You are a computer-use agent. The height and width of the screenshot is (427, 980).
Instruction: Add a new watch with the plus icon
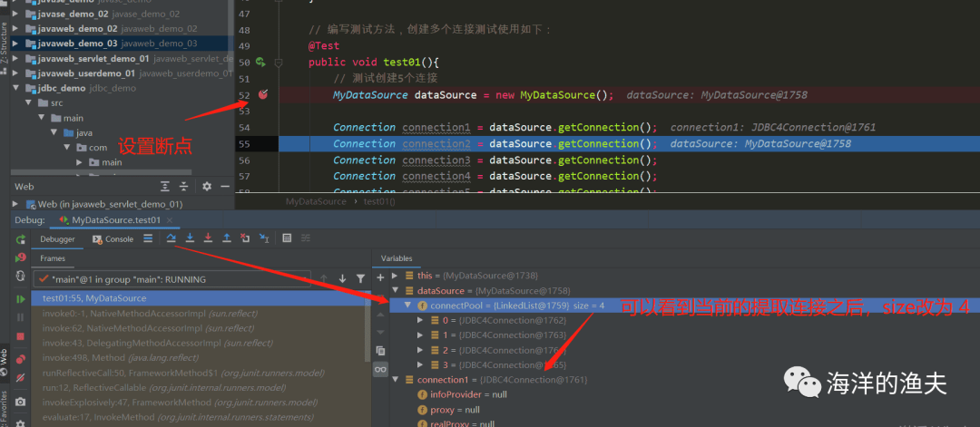[380, 277]
